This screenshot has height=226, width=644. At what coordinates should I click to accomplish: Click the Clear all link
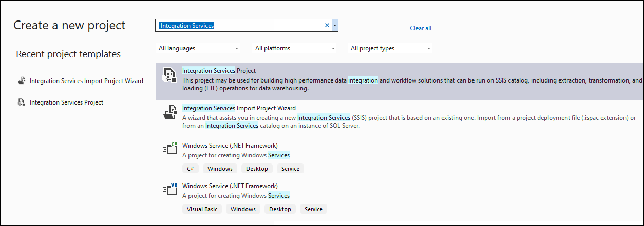click(421, 28)
